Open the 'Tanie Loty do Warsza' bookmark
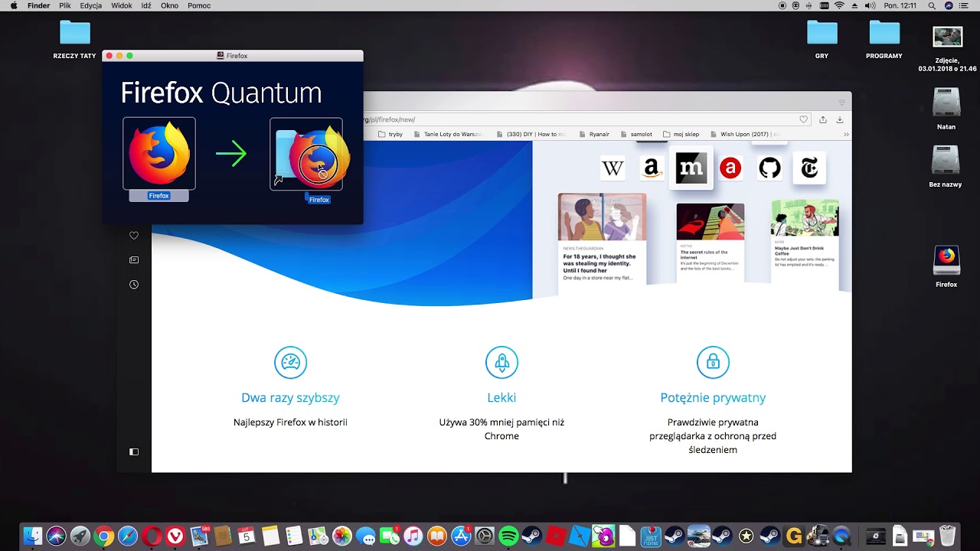The height and width of the screenshot is (551, 980). click(x=449, y=134)
